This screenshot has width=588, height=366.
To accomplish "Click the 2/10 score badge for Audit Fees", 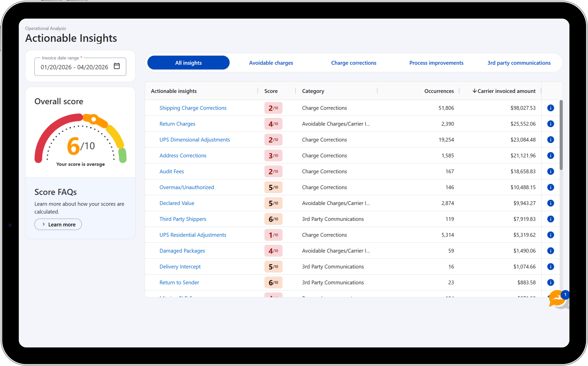I will [273, 171].
